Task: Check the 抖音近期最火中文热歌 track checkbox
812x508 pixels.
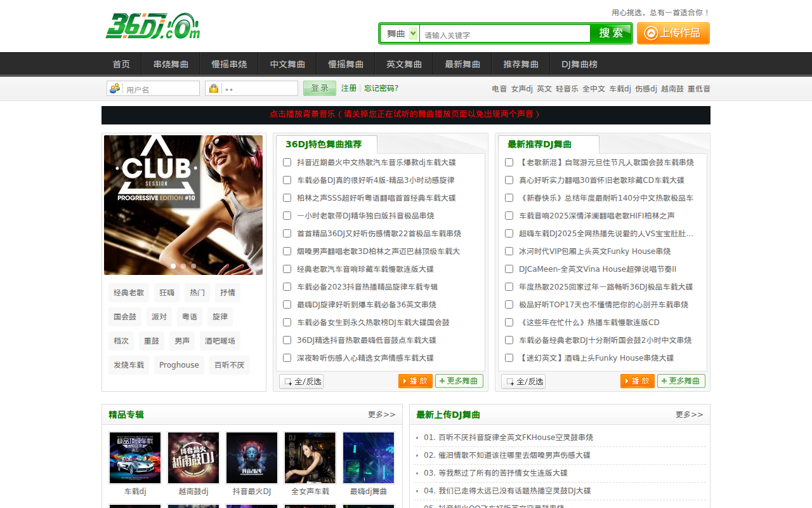Action: coord(287,162)
